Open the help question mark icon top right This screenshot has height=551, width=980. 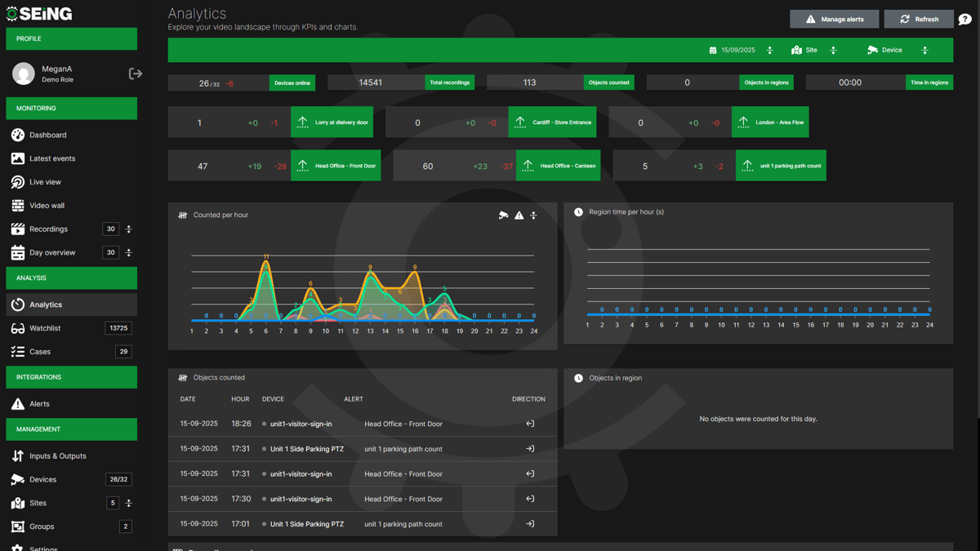pyautogui.click(x=964, y=18)
